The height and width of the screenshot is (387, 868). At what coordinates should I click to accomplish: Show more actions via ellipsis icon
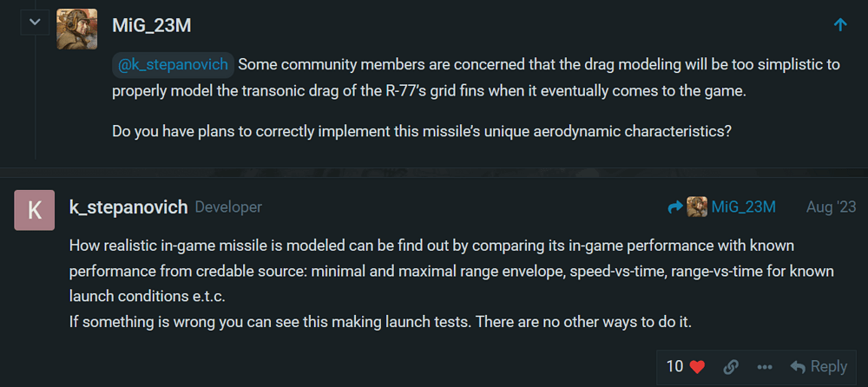765,366
